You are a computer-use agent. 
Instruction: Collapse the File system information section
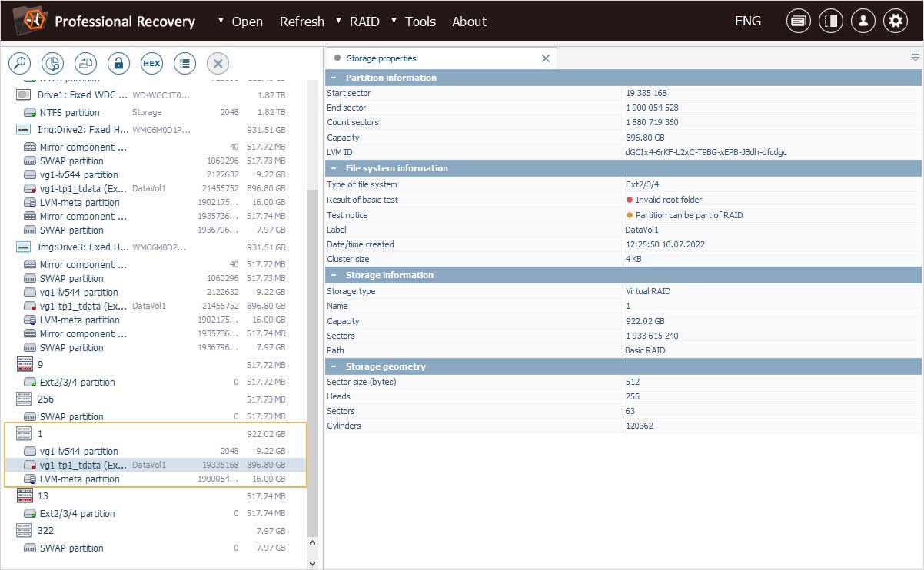coord(334,168)
